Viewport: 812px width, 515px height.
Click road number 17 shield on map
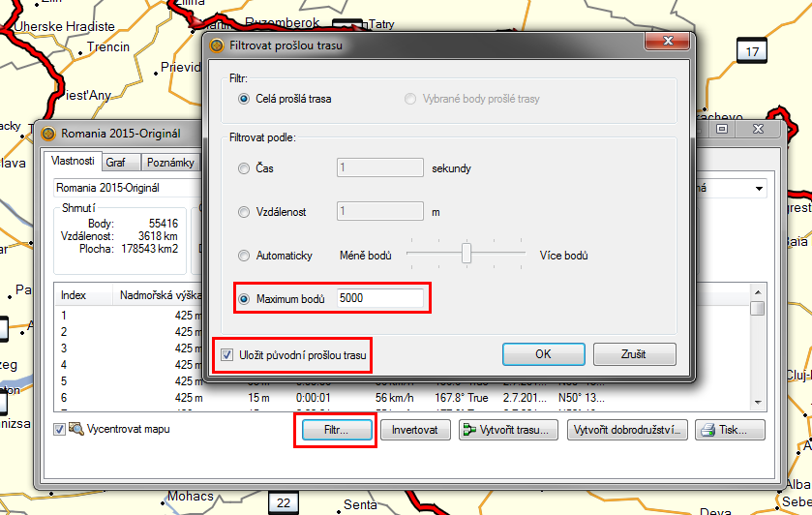tap(751, 50)
